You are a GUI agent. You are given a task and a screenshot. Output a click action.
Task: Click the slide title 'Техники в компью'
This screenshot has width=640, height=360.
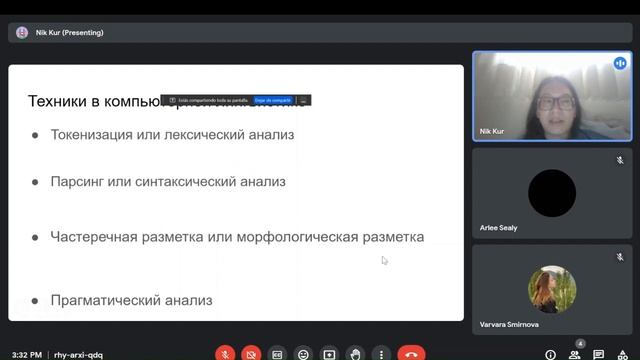[x=94, y=101]
